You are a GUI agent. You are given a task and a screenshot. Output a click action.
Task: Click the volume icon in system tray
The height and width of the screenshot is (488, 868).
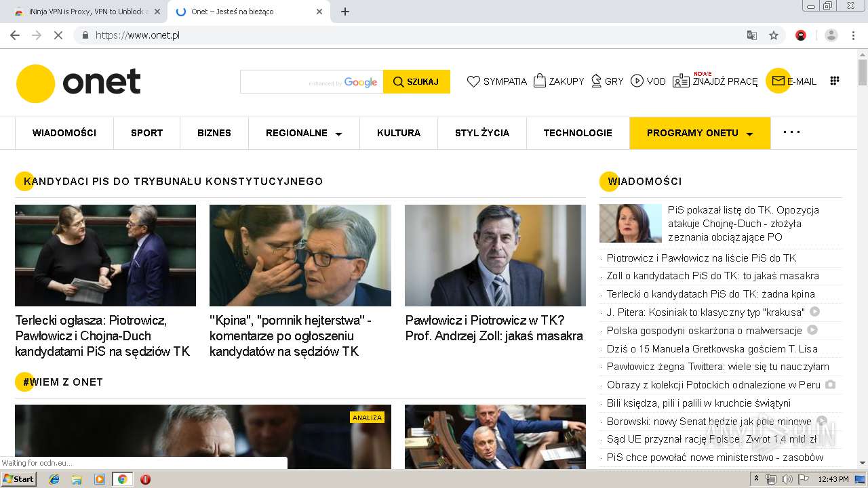(787, 479)
